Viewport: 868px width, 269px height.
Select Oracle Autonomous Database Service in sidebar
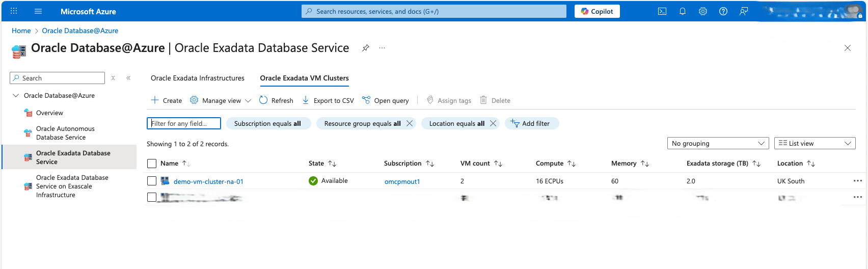click(x=65, y=133)
